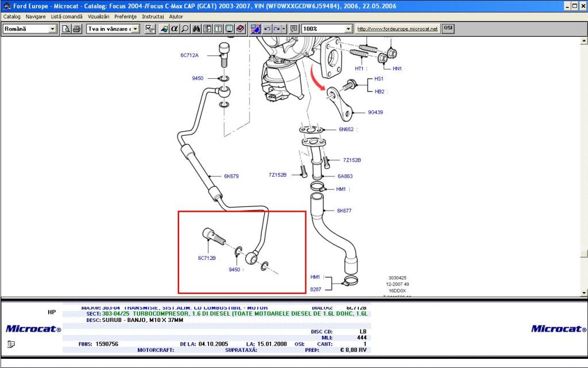Click the notes speech bubble icon
This screenshot has height=368, width=588.
(x=293, y=29)
